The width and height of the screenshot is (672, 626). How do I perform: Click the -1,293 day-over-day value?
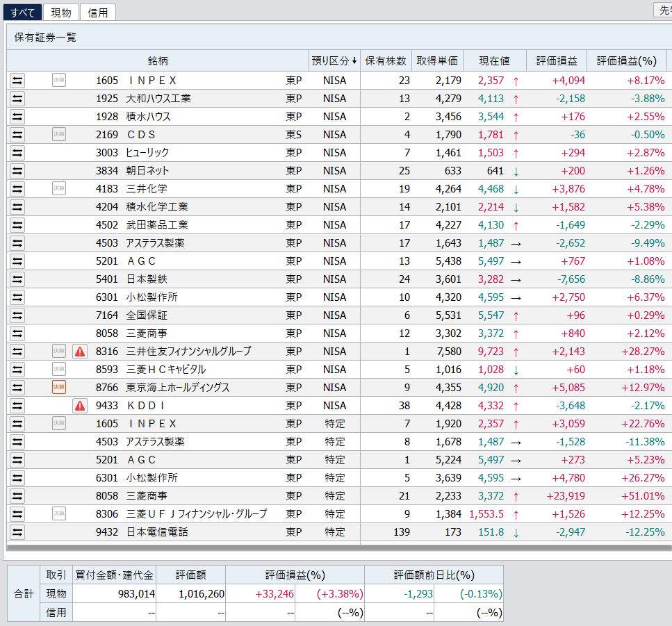click(418, 594)
